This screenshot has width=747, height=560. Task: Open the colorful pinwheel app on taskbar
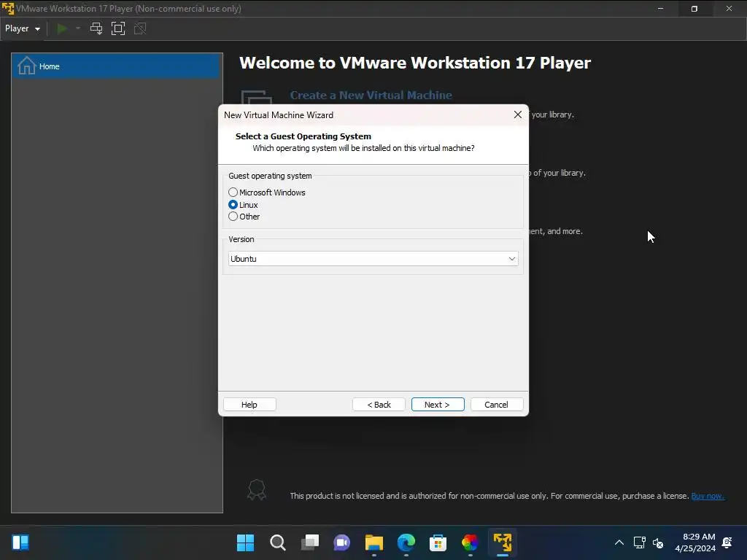click(x=470, y=542)
